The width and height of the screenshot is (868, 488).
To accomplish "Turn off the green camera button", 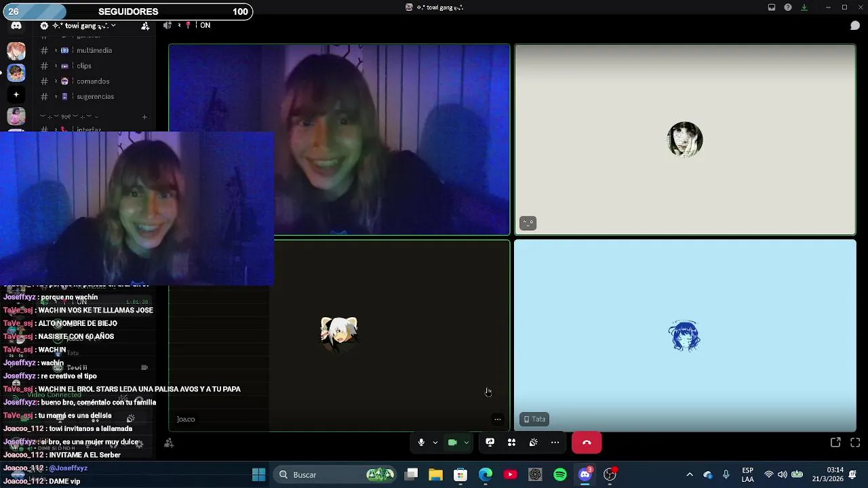I will [x=452, y=443].
